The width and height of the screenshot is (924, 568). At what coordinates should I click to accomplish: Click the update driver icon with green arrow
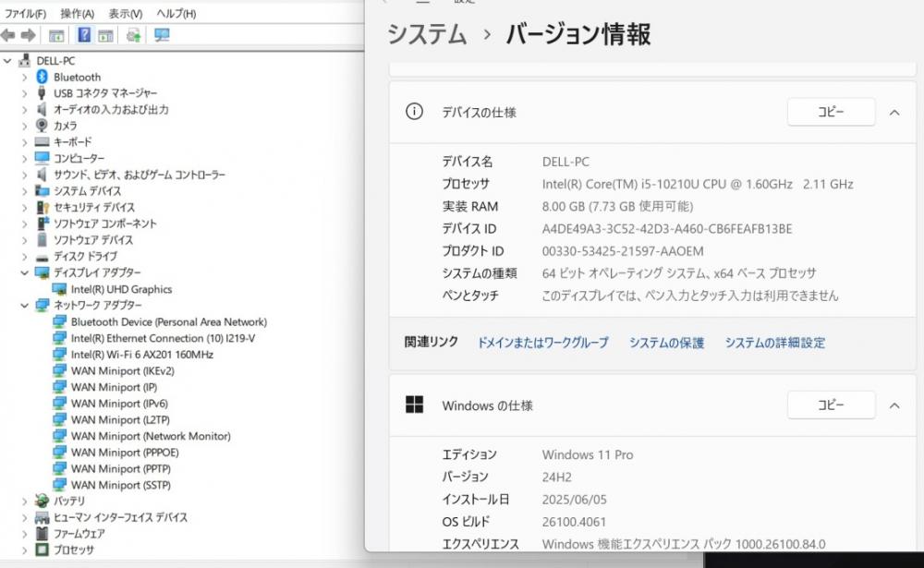tap(134, 35)
